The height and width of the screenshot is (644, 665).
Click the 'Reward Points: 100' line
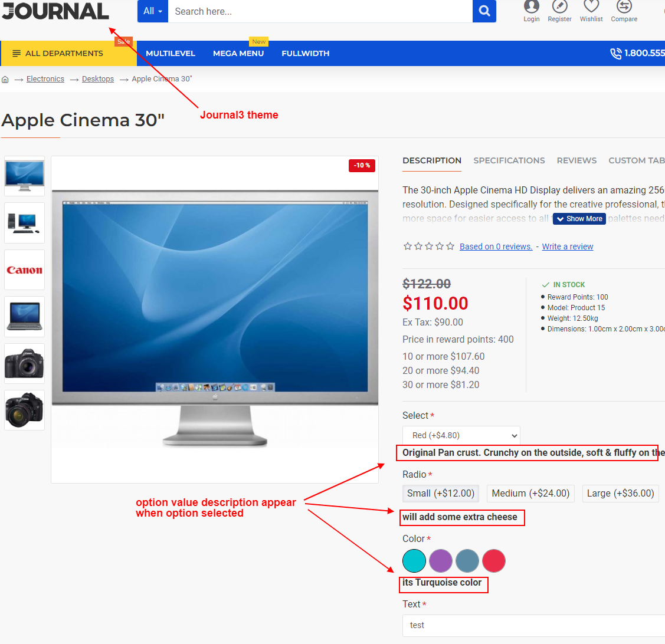click(578, 297)
